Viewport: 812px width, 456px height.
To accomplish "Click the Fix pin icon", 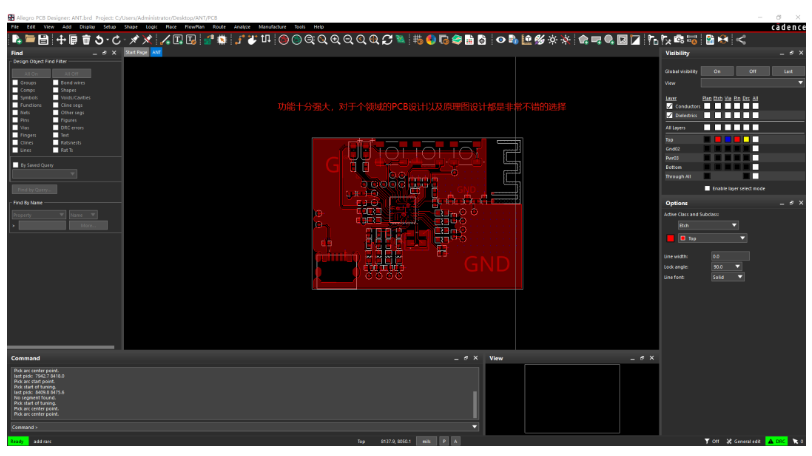I will (134, 40).
